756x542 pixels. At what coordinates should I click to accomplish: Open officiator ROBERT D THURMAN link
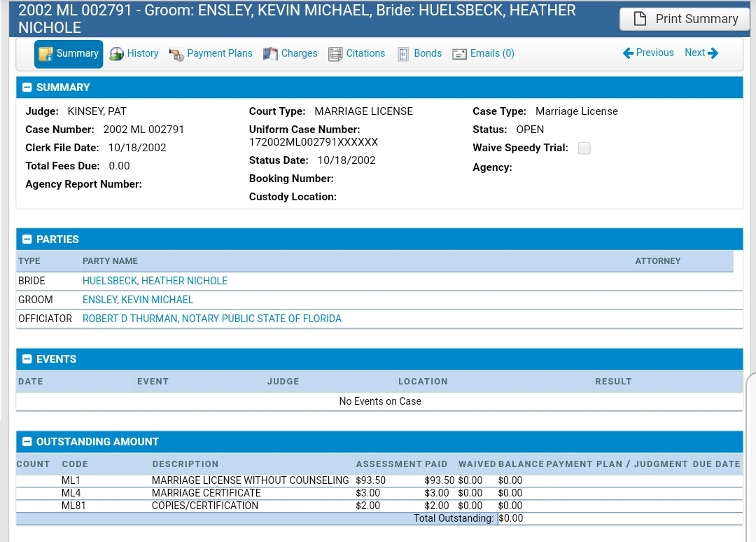(x=211, y=318)
